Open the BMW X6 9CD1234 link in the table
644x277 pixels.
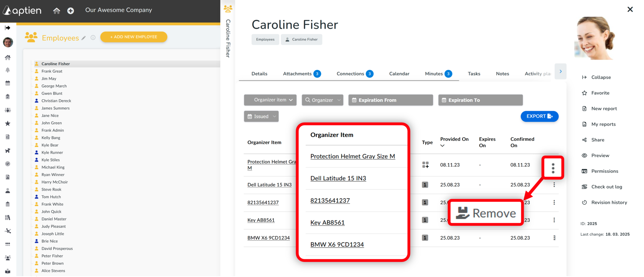[x=268, y=238]
